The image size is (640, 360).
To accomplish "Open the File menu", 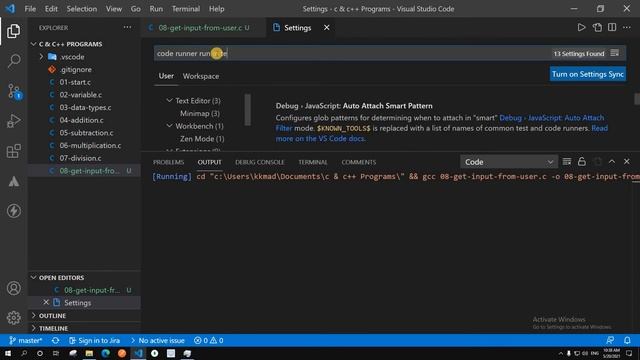I will pyautogui.click(x=30, y=9).
